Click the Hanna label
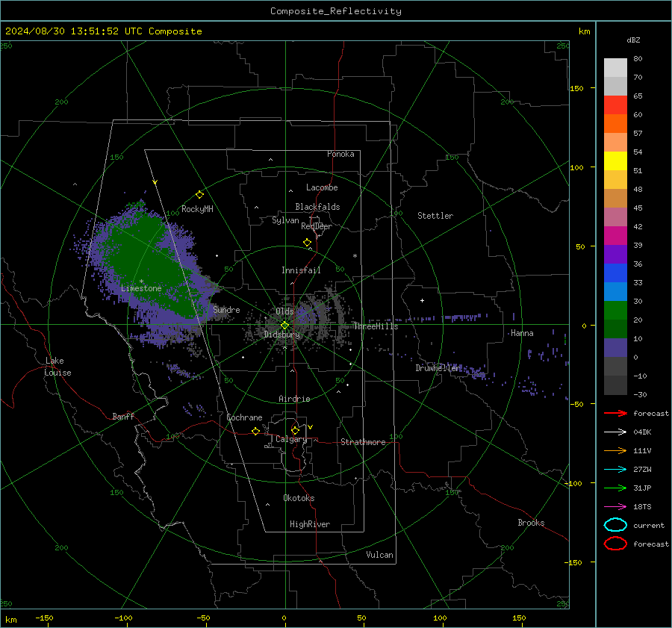 pyautogui.click(x=522, y=333)
